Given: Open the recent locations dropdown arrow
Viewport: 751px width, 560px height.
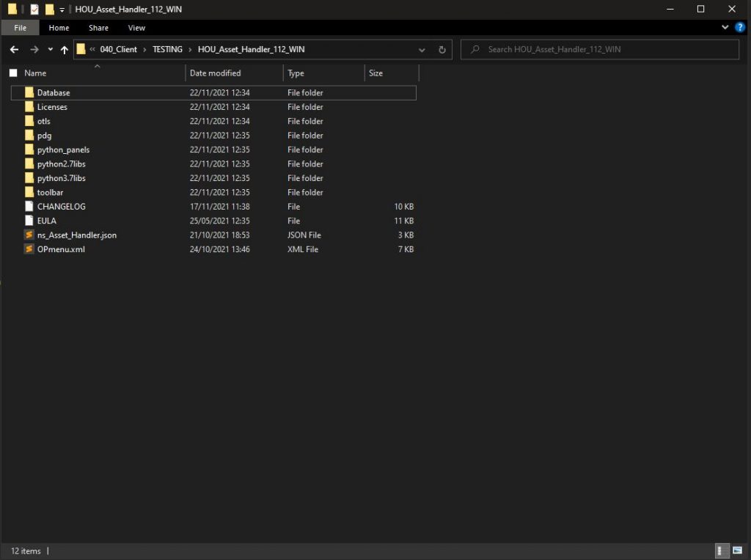Looking at the screenshot, I should (x=50, y=50).
